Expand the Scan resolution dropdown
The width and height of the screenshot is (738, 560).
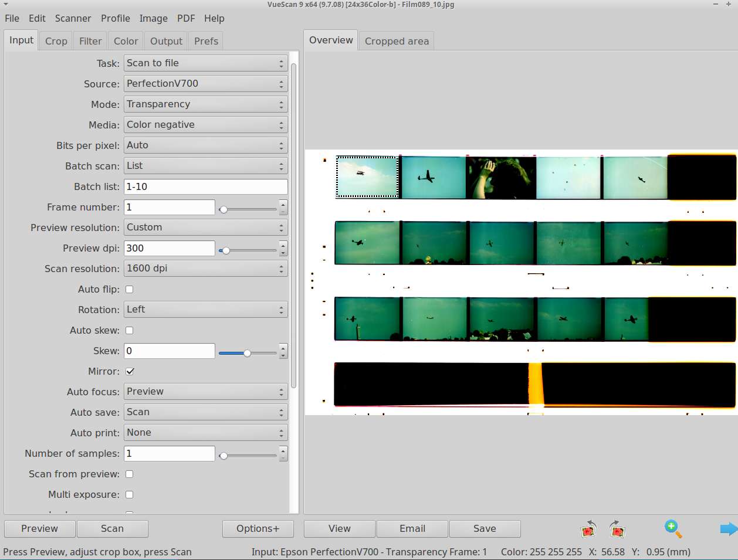click(x=205, y=269)
